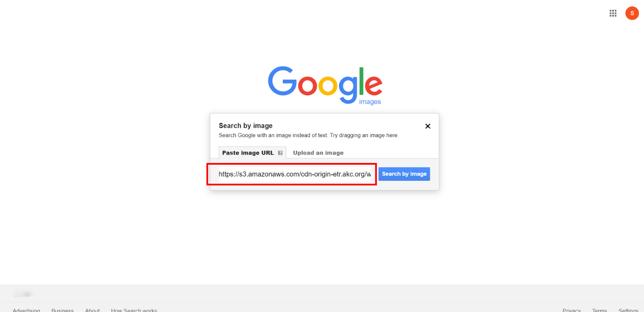Close the Search by image dialog

(x=428, y=126)
